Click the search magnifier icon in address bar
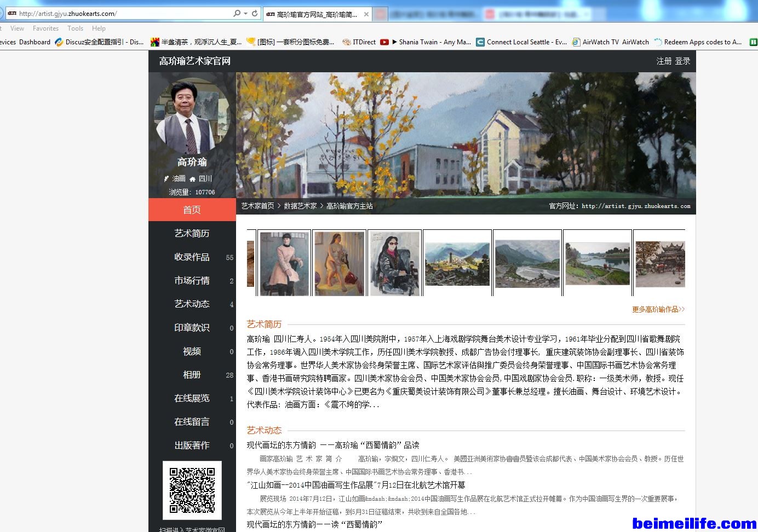 point(237,14)
